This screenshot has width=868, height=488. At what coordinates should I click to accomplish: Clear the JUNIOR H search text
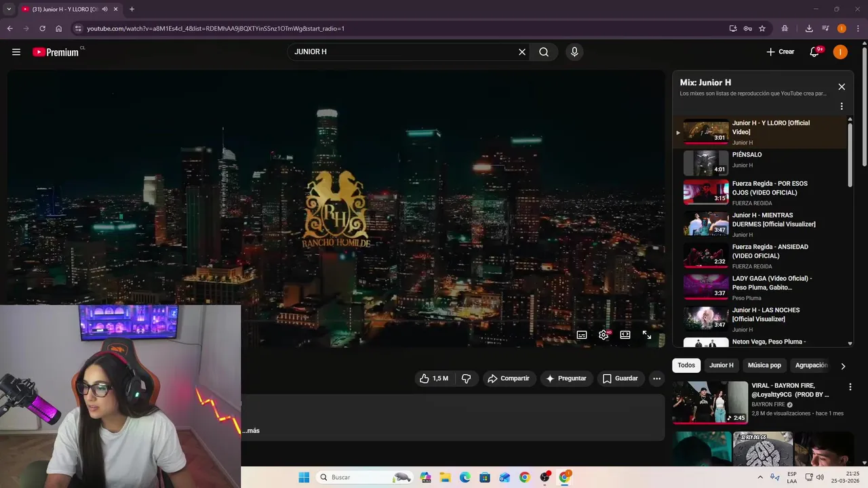(522, 52)
